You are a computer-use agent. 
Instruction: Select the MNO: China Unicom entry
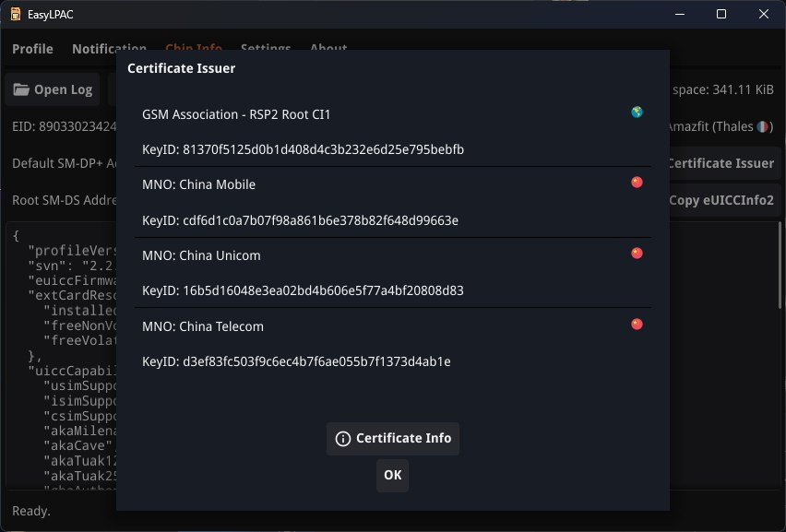[x=201, y=255]
